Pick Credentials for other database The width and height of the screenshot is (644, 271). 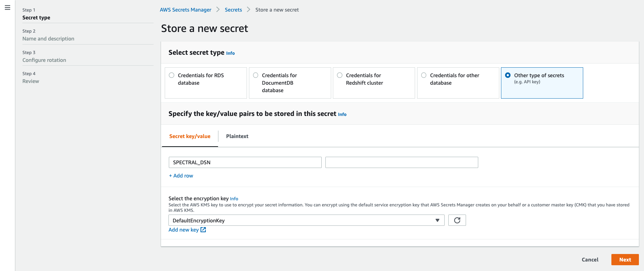click(x=458, y=83)
